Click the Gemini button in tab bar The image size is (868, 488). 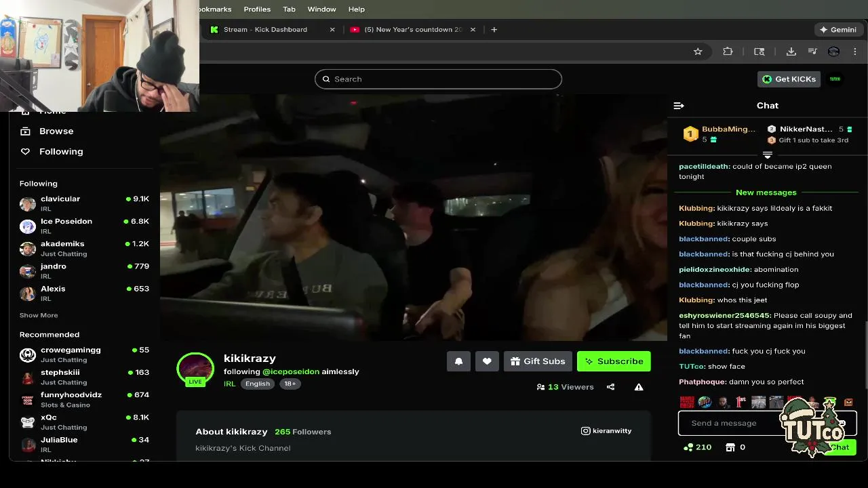pos(838,29)
